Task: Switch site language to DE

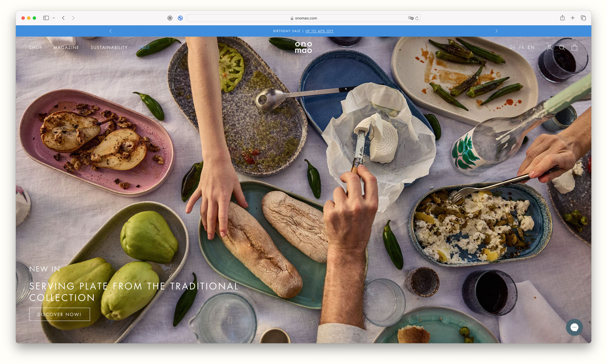Action: click(x=513, y=48)
